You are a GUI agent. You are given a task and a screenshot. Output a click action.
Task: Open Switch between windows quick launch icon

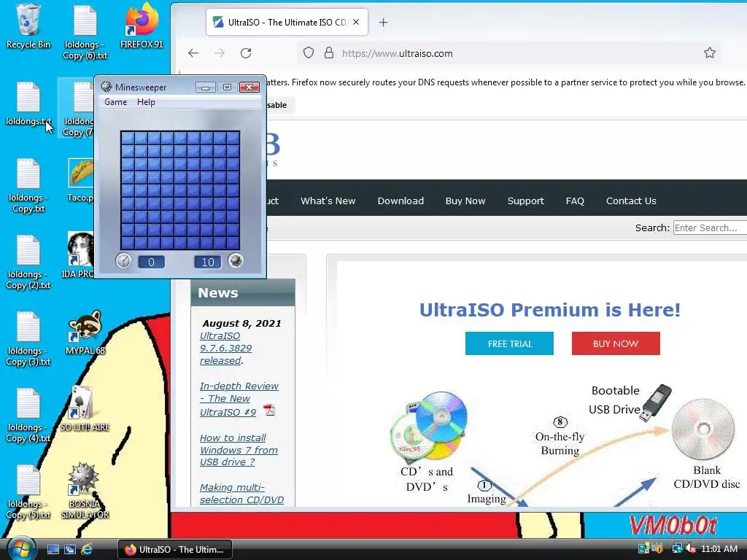click(70, 549)
